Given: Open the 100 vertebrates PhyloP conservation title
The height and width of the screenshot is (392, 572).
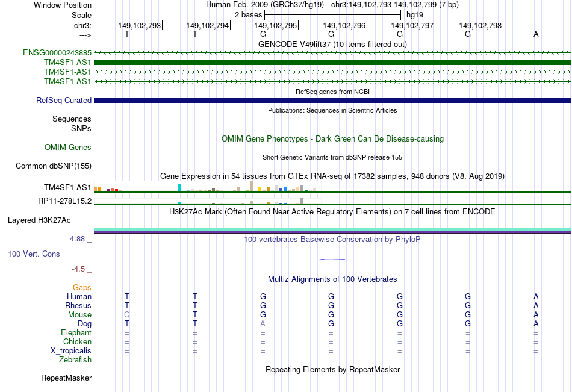Looking at the screenshot, I should pyautogui.click(x=332, y=240).
